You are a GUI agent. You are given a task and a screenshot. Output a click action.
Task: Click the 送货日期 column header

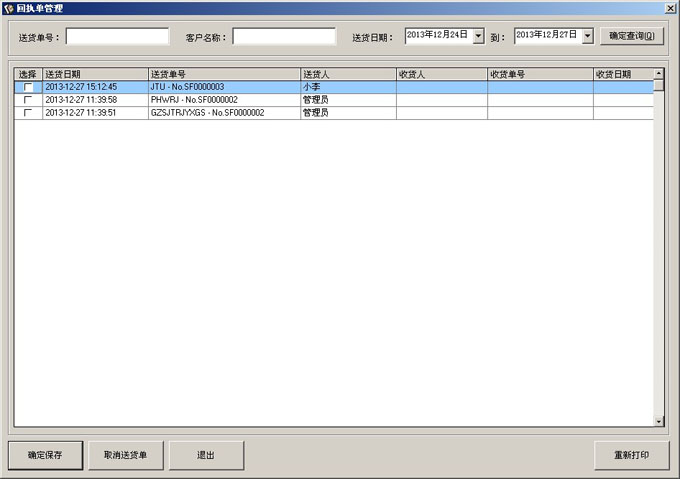(x=95, y=74)
